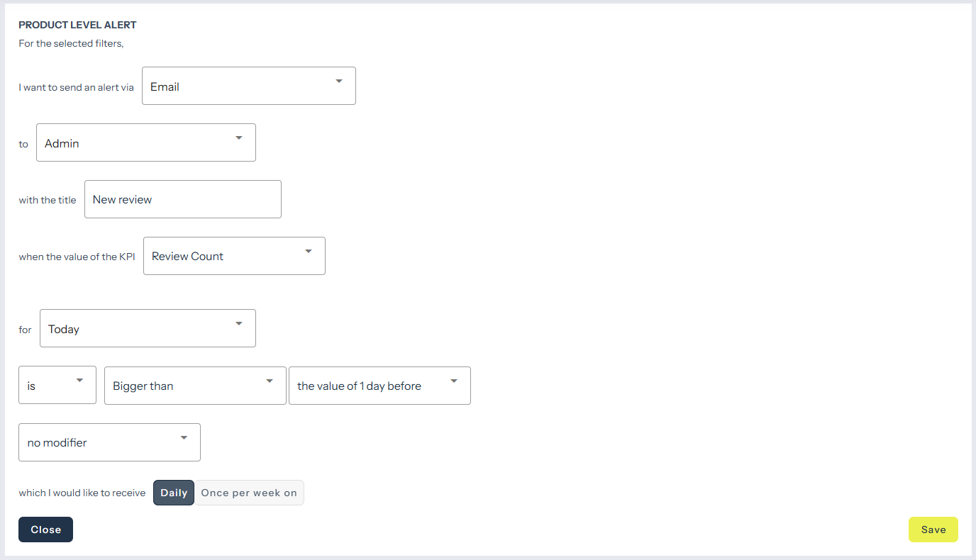This screenshot has width=976, height=560.
Task: Click the Review Count caret icon
Action: tap(309, 252)
